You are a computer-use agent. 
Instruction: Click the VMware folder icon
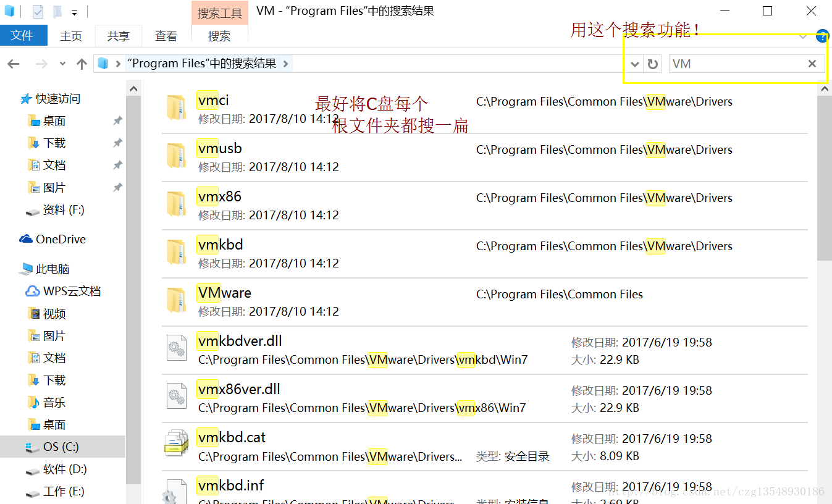click(176, 301)
